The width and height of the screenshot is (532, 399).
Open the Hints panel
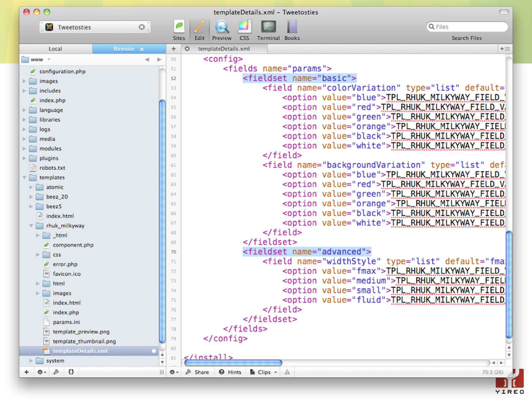(x=230, y=372)
